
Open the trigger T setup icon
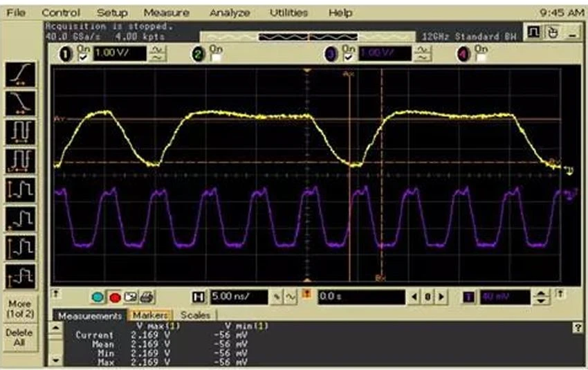coord(468,297)
